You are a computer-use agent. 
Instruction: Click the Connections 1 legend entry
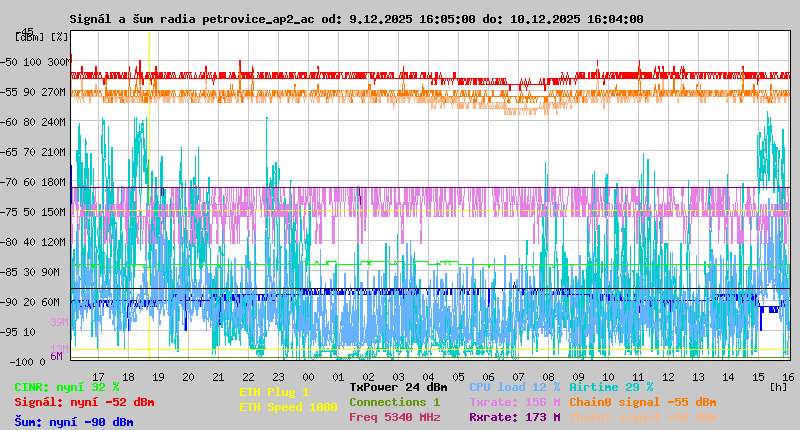point(394,402)
